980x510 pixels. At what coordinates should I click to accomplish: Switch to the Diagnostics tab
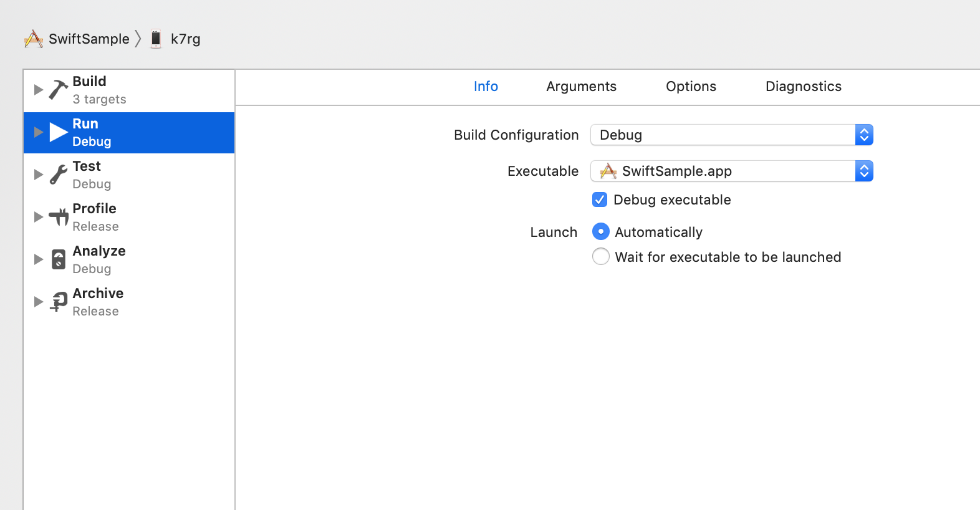[804, 87]
